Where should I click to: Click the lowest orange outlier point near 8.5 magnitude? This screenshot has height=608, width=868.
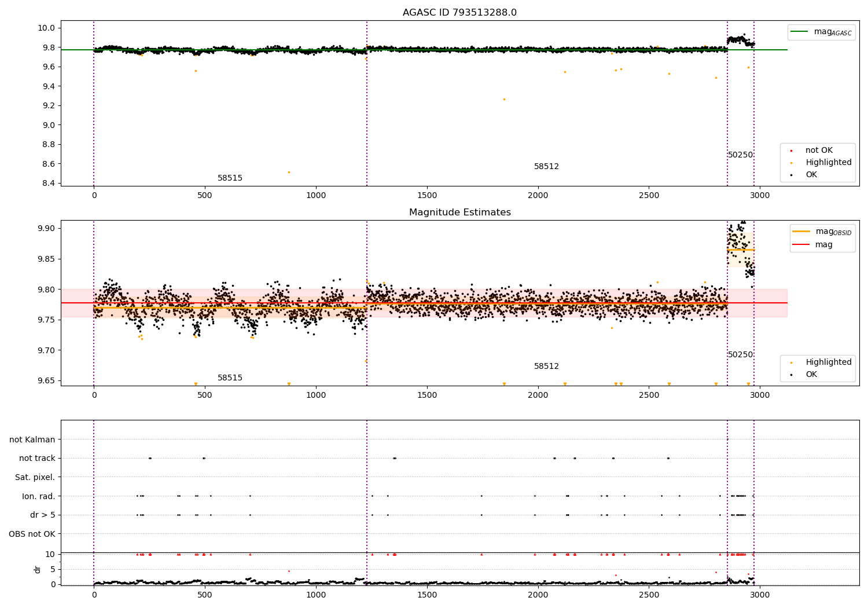coord(289,172)
